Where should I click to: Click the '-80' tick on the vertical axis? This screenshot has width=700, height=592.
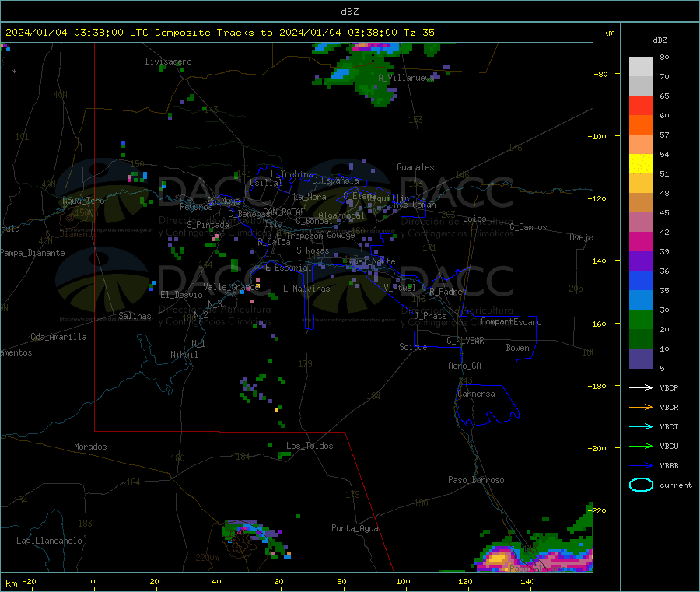pos(600,74)
